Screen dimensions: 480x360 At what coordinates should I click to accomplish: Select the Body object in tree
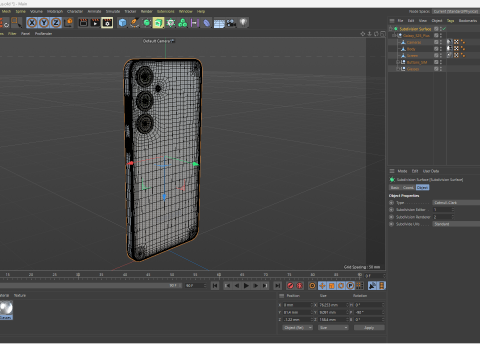click(411, 49)
